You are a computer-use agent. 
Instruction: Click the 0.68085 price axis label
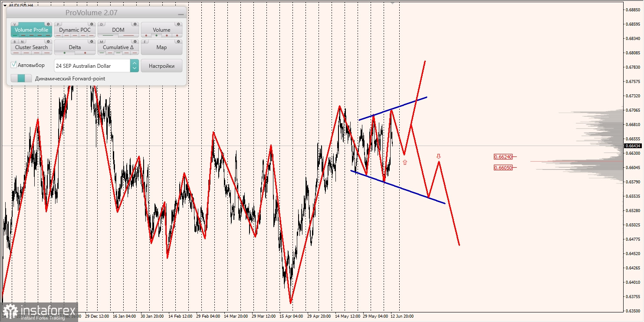[x=633, y=53]
